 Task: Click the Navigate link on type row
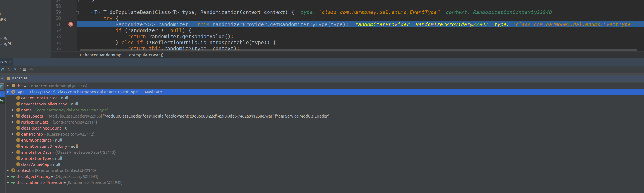pyautogui.click(x=153, y=92)
